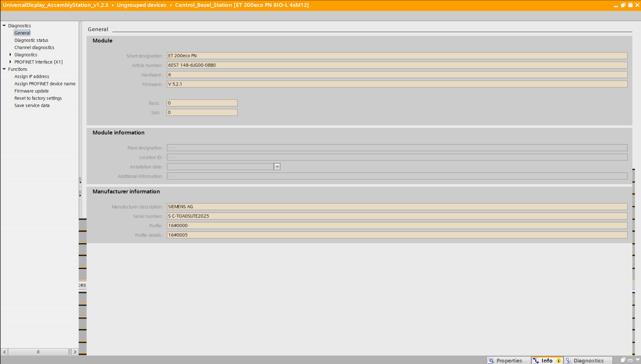Collapse the Functions tree node
The width and height of the screenshot is (641, 364).
(x=4, y=69)
